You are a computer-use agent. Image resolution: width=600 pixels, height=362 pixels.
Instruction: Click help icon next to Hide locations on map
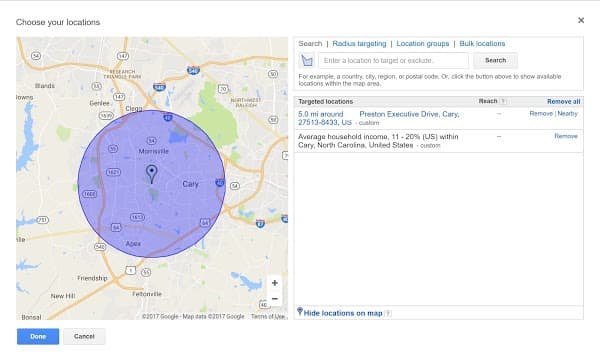coord(388,313)
